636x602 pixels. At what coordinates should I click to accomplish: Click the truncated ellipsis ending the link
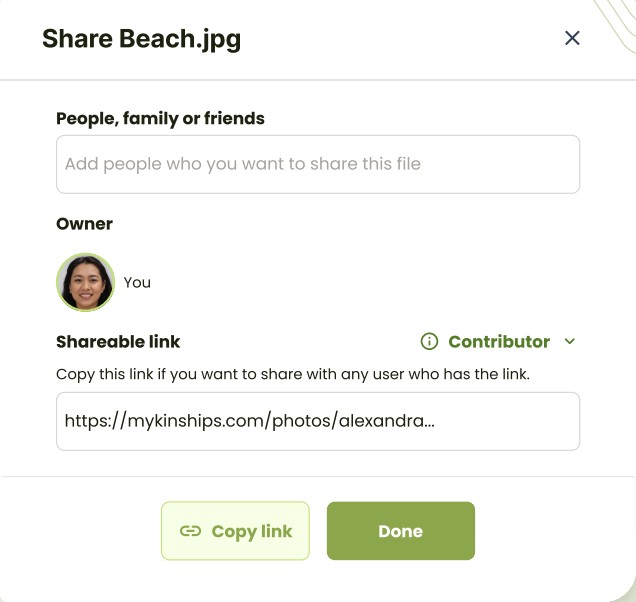(x=429, y=423)
